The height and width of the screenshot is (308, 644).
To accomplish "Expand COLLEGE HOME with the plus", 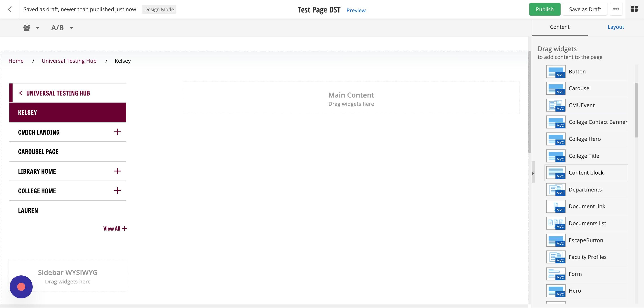I will click(117, 190).
